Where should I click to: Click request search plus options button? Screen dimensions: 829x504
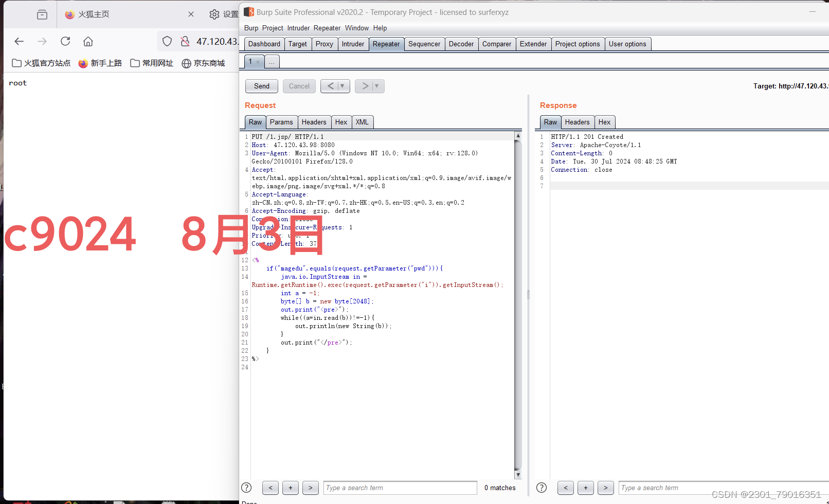(x=291, y=488)
